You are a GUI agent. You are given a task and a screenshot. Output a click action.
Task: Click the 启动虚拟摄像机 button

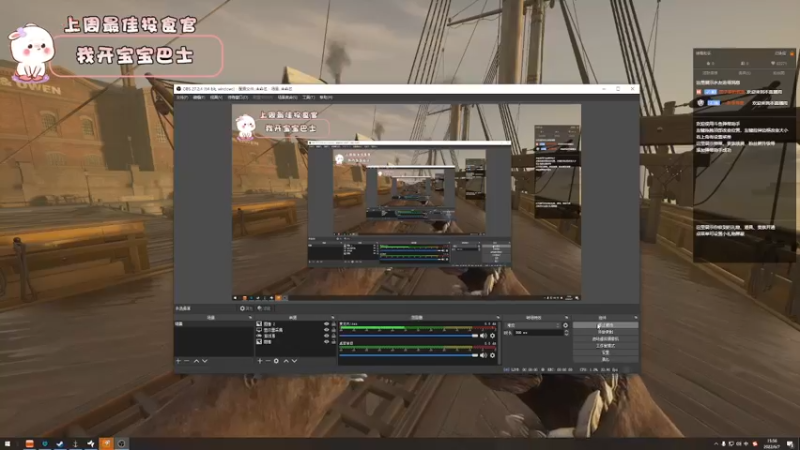pos(605,339)
